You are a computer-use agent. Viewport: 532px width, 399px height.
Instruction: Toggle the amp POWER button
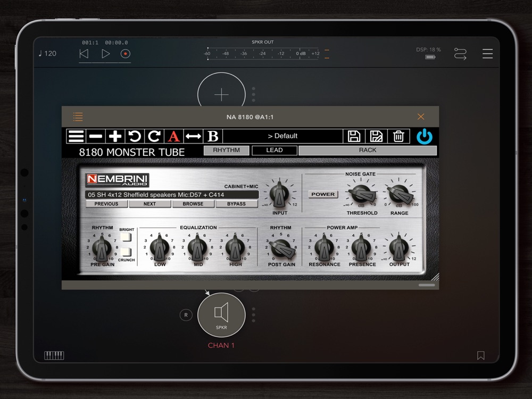[x=323, y=194]
